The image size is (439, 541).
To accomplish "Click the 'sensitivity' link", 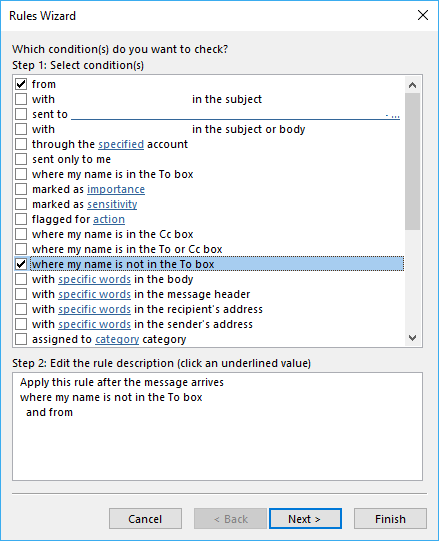I will point(112,204).
